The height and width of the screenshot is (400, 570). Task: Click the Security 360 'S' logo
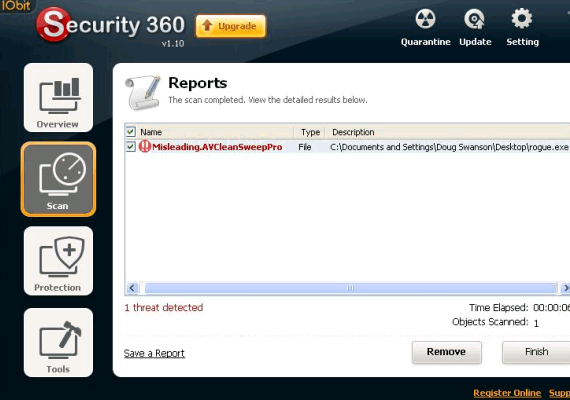point(54,24)
